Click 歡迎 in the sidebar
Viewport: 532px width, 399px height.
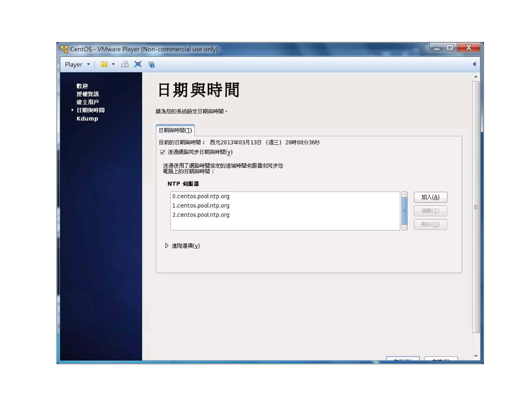click(x=82, y=86)
